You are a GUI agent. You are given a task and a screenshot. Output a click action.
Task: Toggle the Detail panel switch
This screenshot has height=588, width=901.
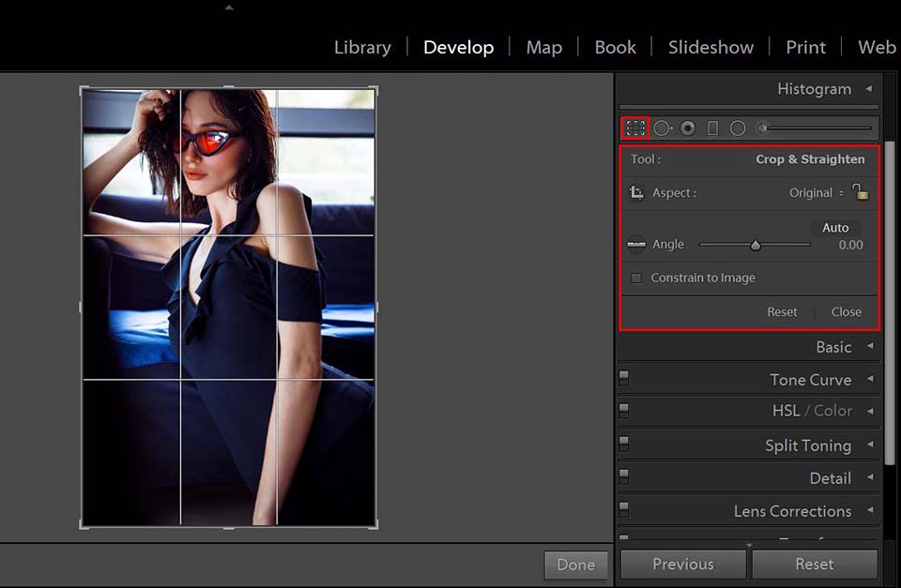[624, 476]
